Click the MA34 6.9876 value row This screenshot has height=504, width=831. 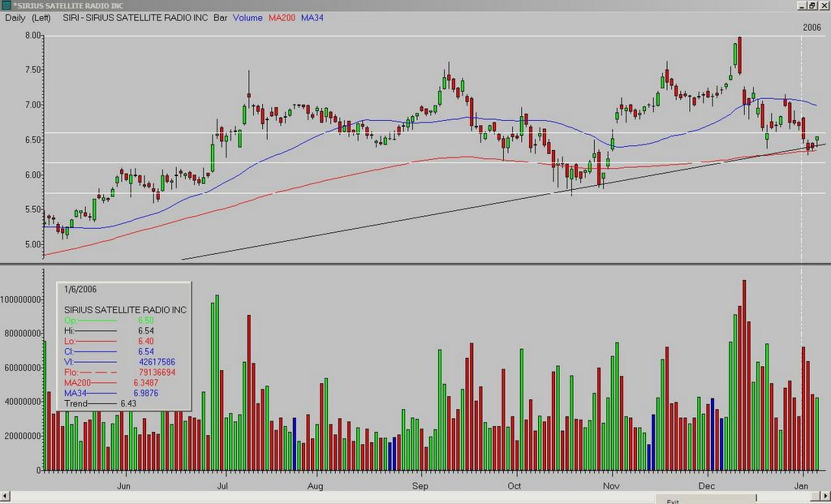click(111, 394)
